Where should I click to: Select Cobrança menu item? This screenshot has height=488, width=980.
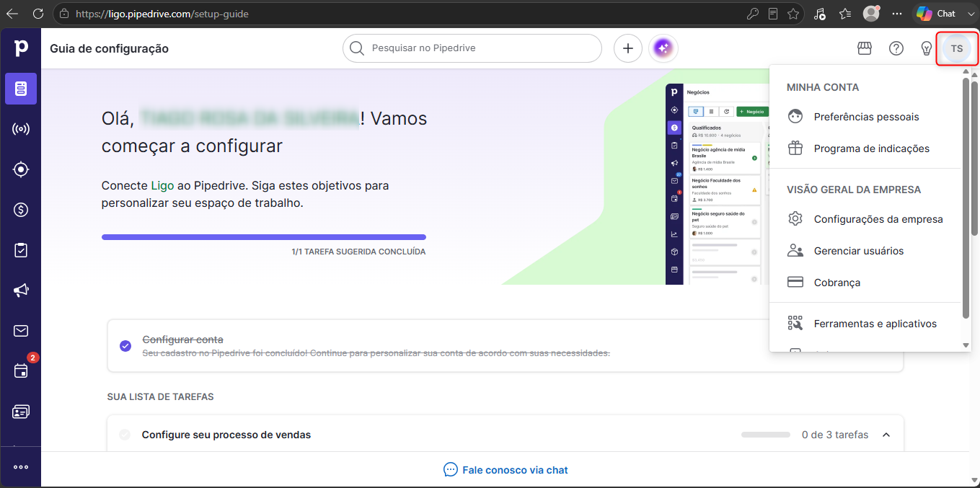(865, 283)
